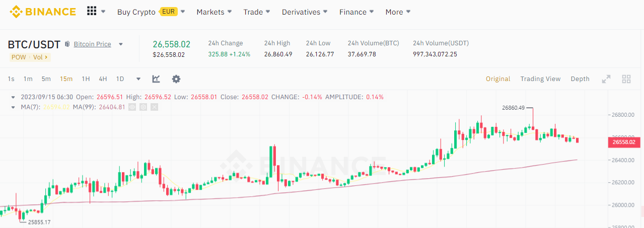This screenshot has height=228, width=644.
Task: Click the $26,558.02 USD price
Action: click(169, 54)
